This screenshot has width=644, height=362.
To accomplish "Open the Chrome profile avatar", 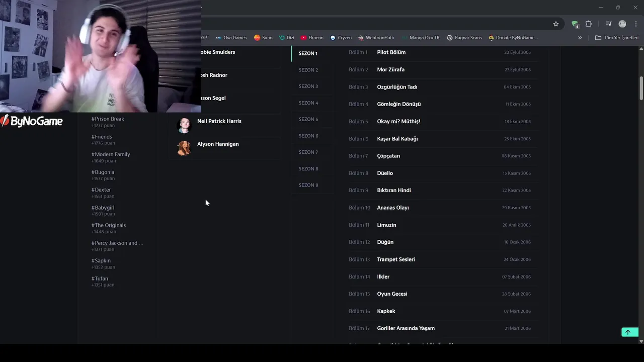I will (622, 24).
